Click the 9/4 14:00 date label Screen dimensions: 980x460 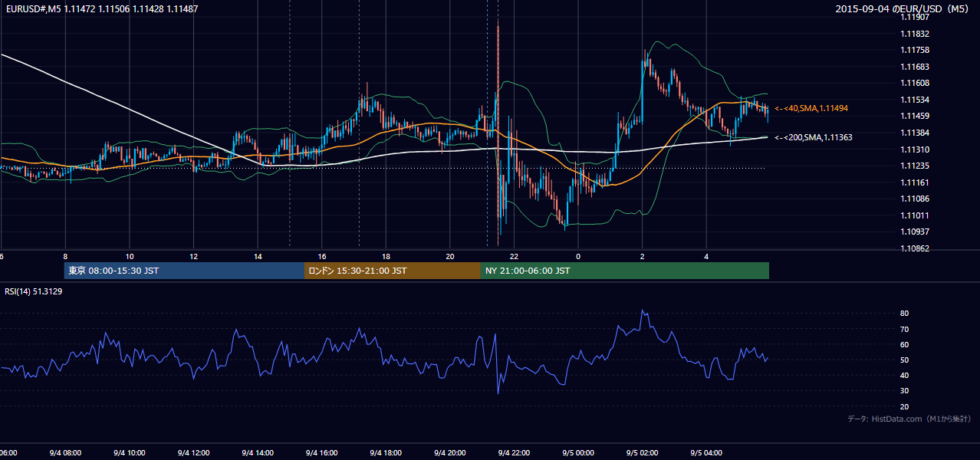258,453
